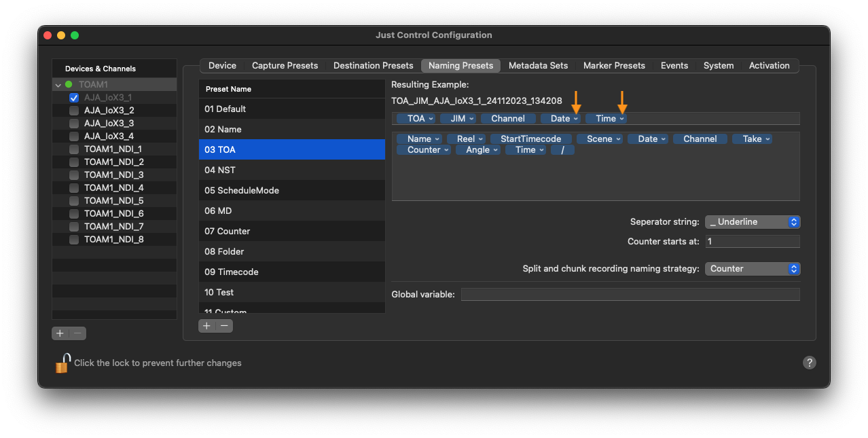The image size is (868, 438).
Task: Collapse the TOAM1 device tree
Action: point(58,85)
